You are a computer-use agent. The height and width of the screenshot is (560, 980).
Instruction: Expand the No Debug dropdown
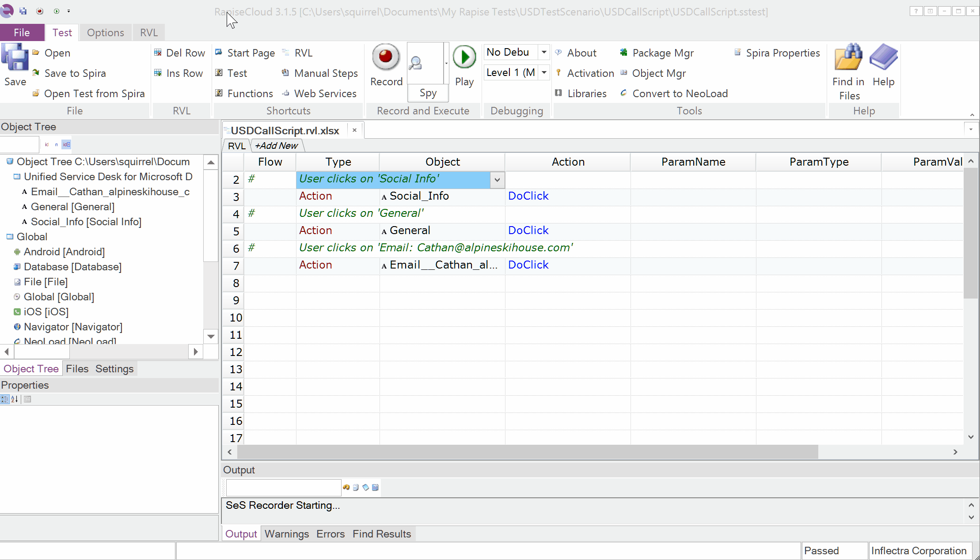544,52
